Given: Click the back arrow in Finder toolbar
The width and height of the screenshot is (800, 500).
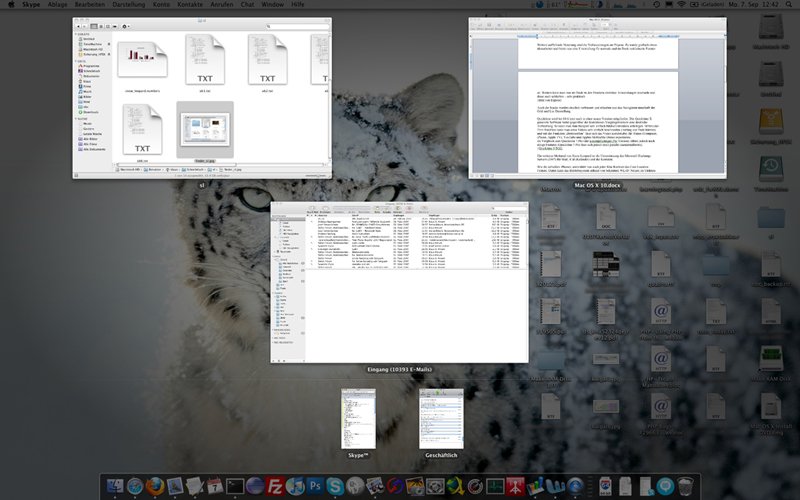Looking at the screenshot, I should (x=78, y=26).
